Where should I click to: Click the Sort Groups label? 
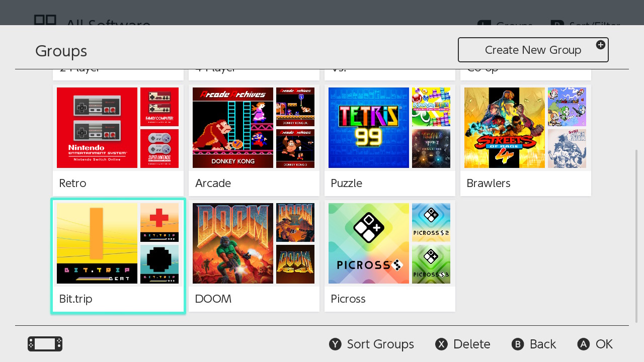[x=380, y=344]
